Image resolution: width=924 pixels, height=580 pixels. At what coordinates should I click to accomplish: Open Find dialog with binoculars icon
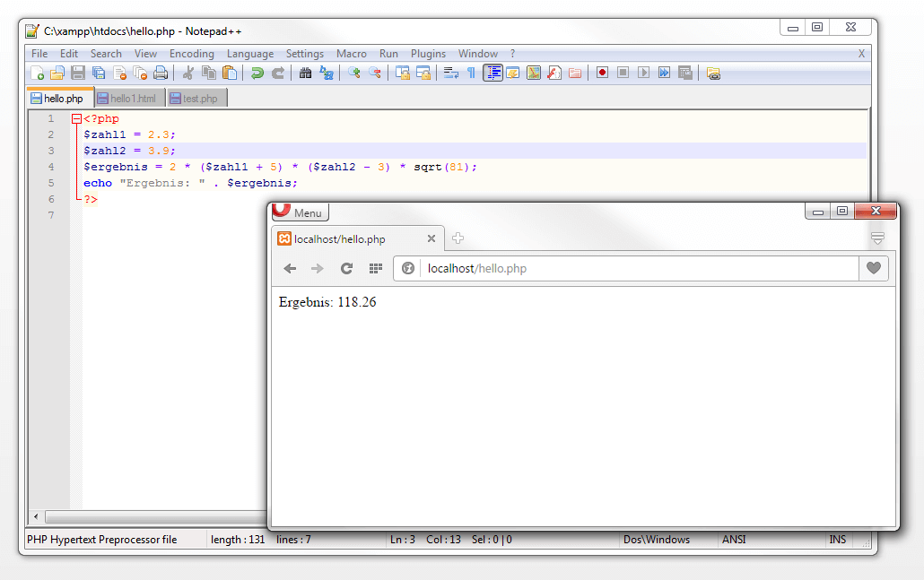point(305,73)
